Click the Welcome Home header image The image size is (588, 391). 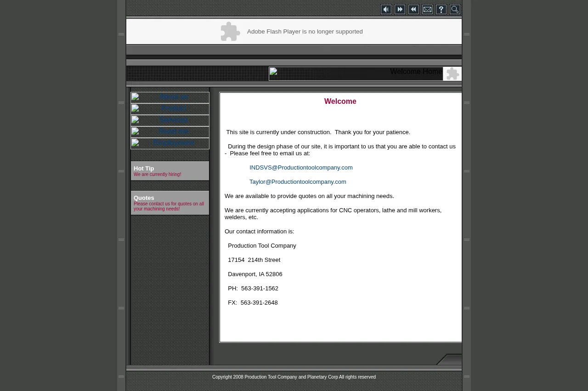[x=356, y=74]
